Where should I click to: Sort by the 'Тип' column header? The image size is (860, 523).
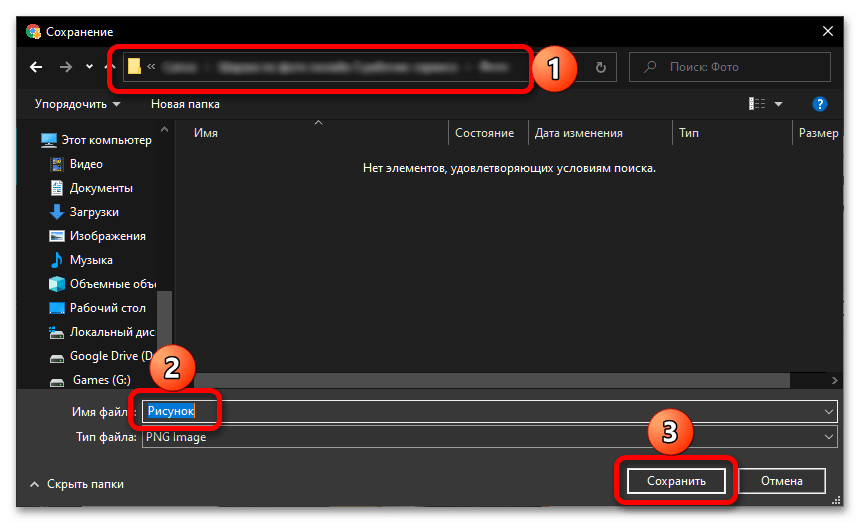click(x=689, y=133)
